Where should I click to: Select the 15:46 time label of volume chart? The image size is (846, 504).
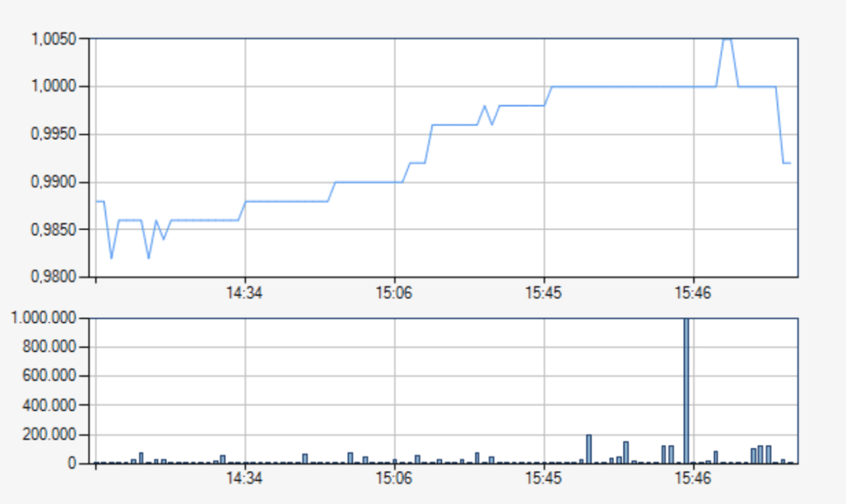693,478
